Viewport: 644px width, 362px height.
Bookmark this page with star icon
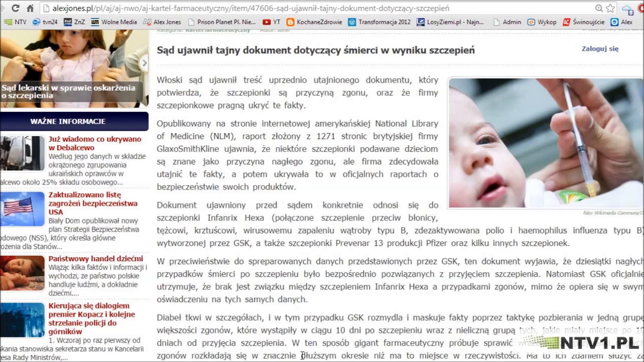click(x=610, y=8)
